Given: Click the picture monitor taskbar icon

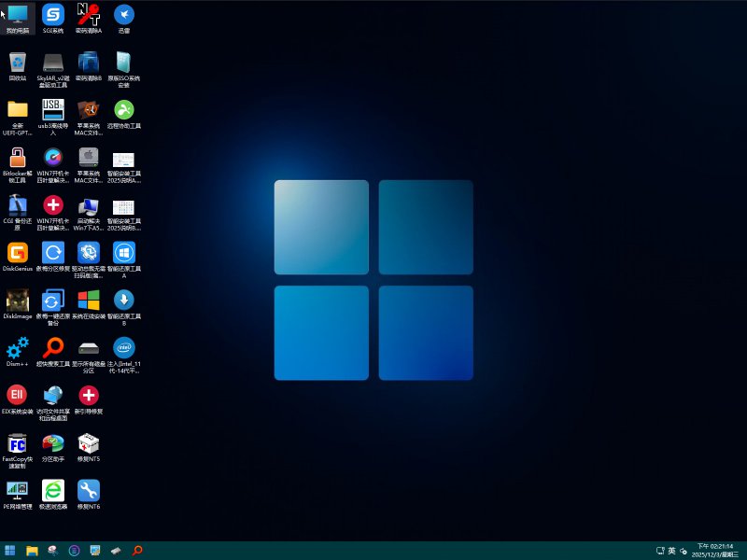Looking at the screenshot, I should point(95,551).
